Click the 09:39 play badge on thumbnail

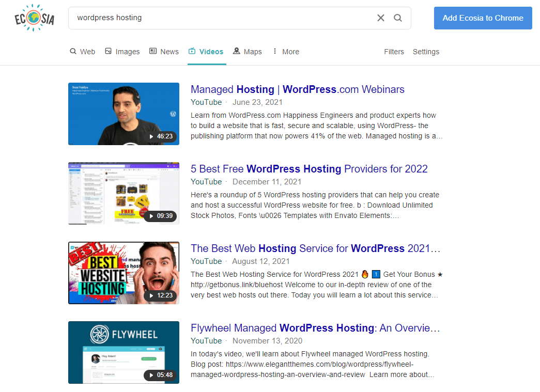tap(160, 216)
